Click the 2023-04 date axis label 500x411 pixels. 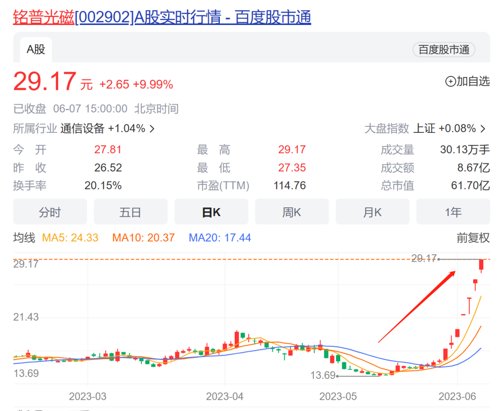pos(225,397)
